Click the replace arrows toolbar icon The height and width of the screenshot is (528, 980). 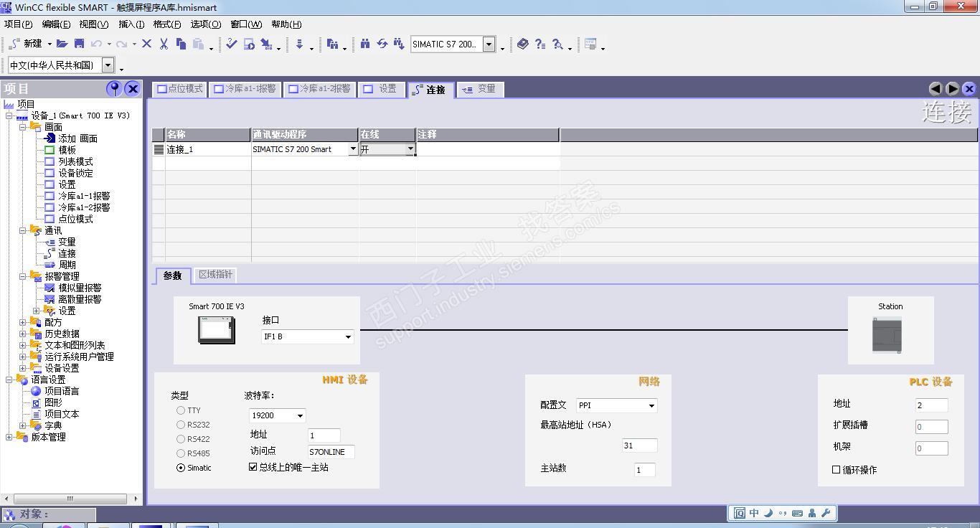(382, 44)
